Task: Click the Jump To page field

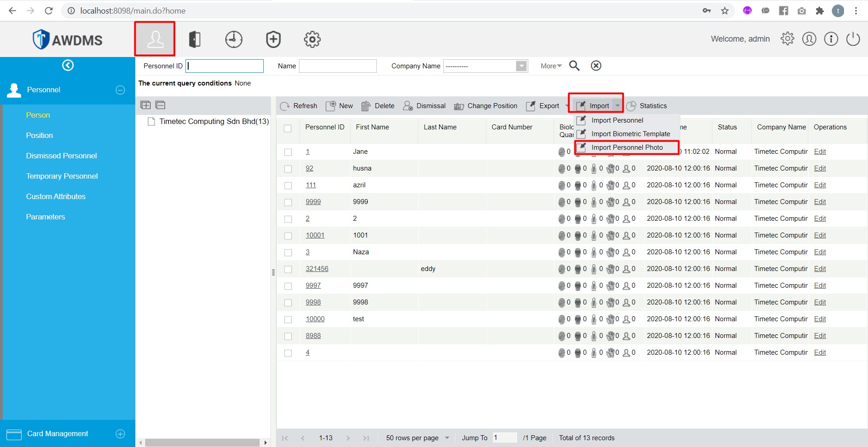Action: coord(504,438)
